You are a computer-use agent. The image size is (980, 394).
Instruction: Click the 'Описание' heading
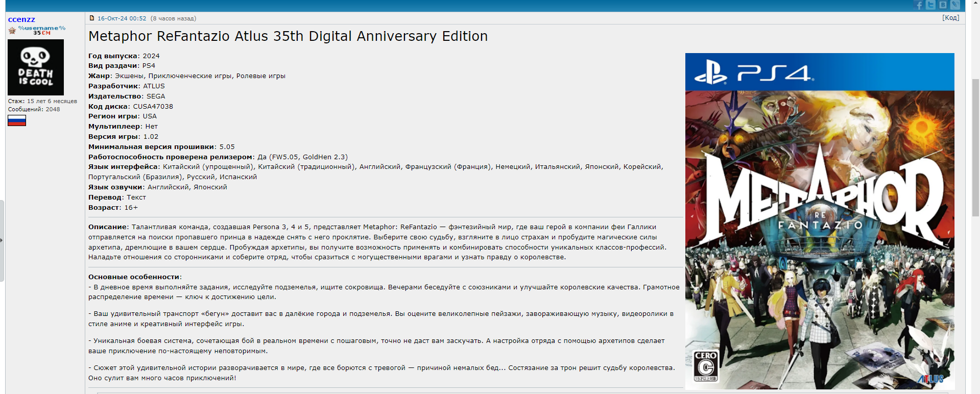click(107, 227)
